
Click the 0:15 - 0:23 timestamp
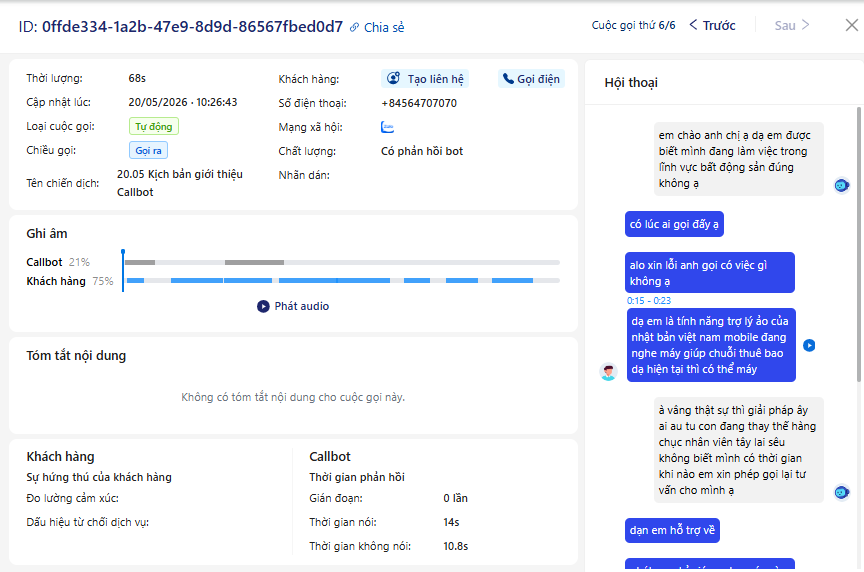(x=649, y=300)
